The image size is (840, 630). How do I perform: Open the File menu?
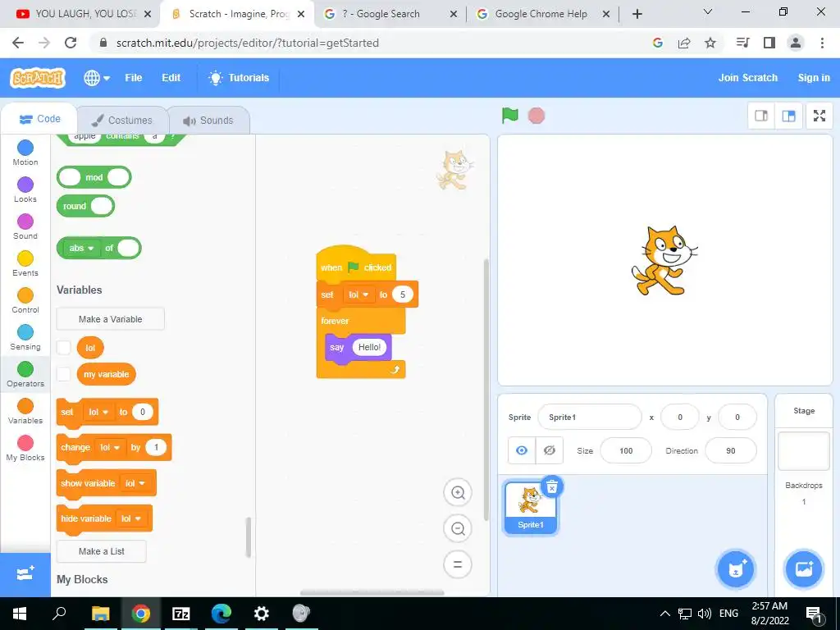point(134,78)
